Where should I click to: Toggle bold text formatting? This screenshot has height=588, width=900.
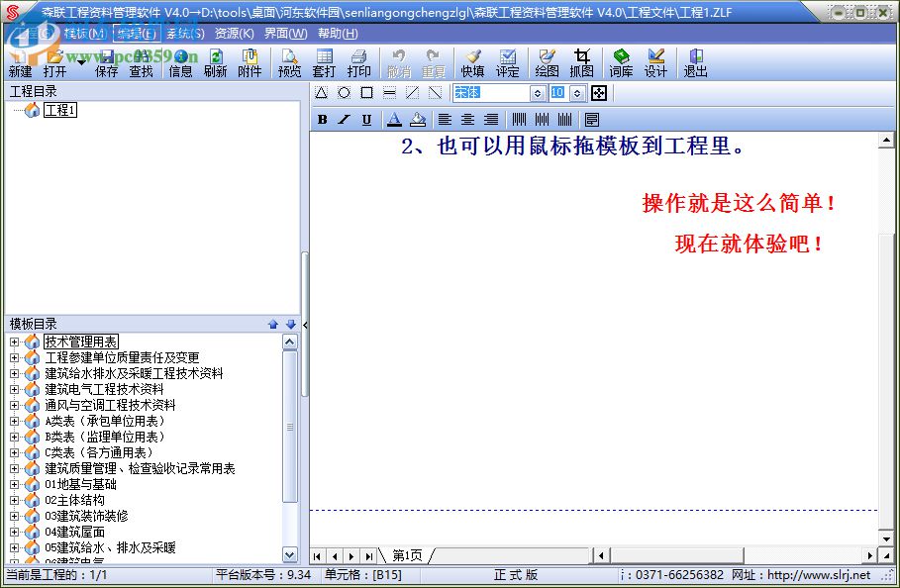pos(322,119)
